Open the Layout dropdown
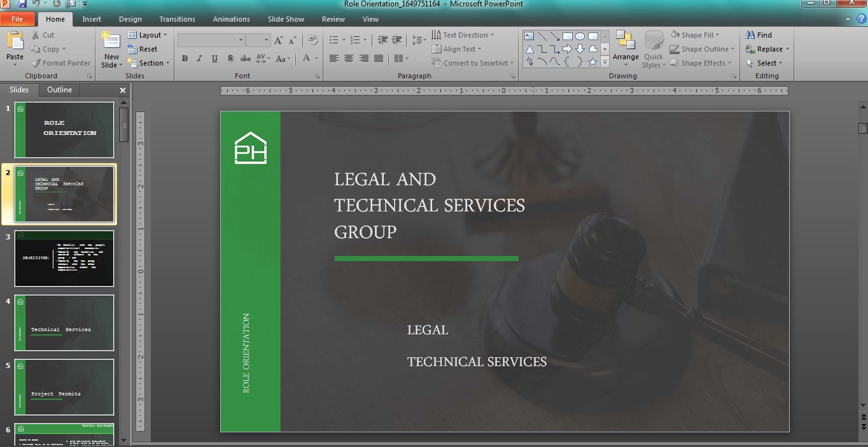This screenshot has width=868, height=447. coord(147,35)
